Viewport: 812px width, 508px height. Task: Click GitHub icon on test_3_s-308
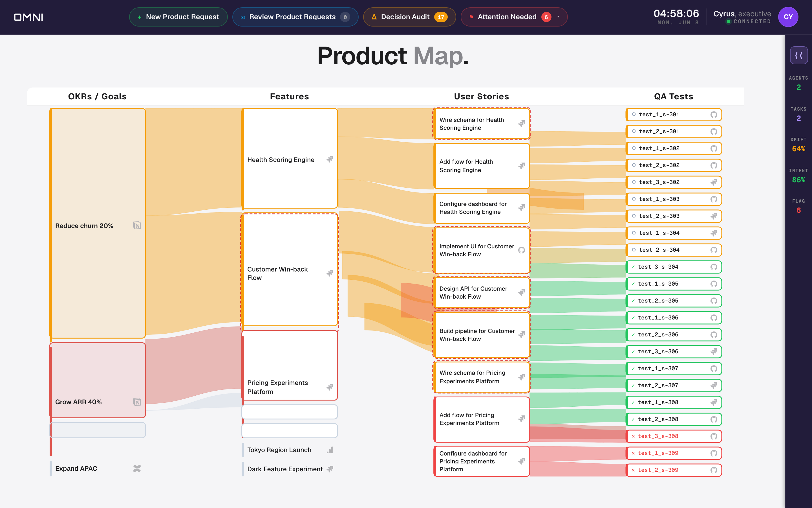coord(714,436)
